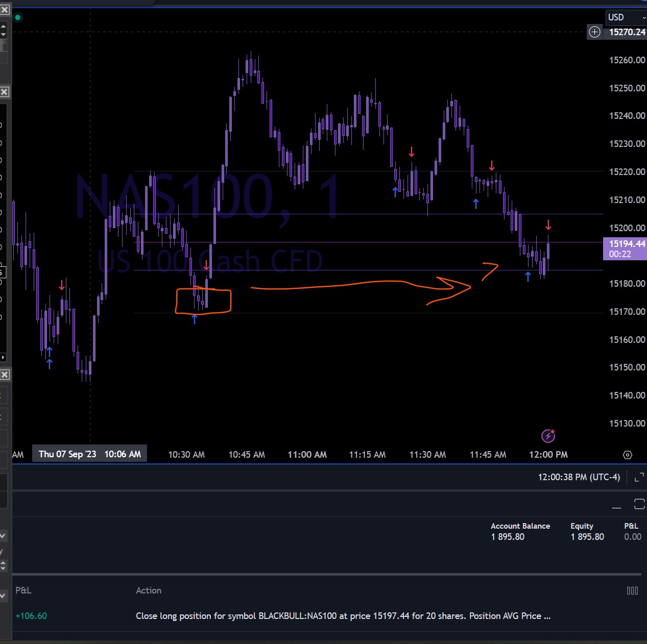The height and width of the screenshot is (644, 647).
Task: Click the up/down stepper in the left side panel
Action: click(3, 565)
